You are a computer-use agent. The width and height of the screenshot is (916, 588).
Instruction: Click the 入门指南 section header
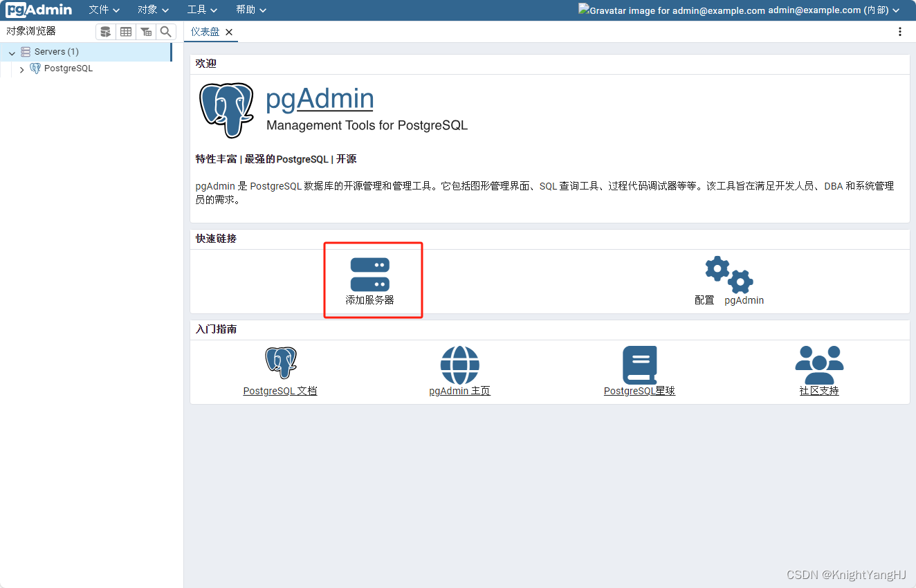(x=216, y=329)
